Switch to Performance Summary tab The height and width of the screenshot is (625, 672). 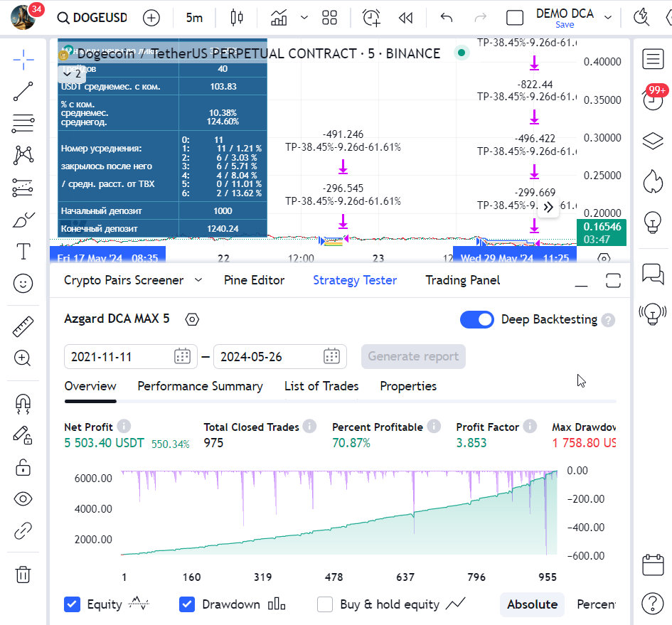point(200,386)
